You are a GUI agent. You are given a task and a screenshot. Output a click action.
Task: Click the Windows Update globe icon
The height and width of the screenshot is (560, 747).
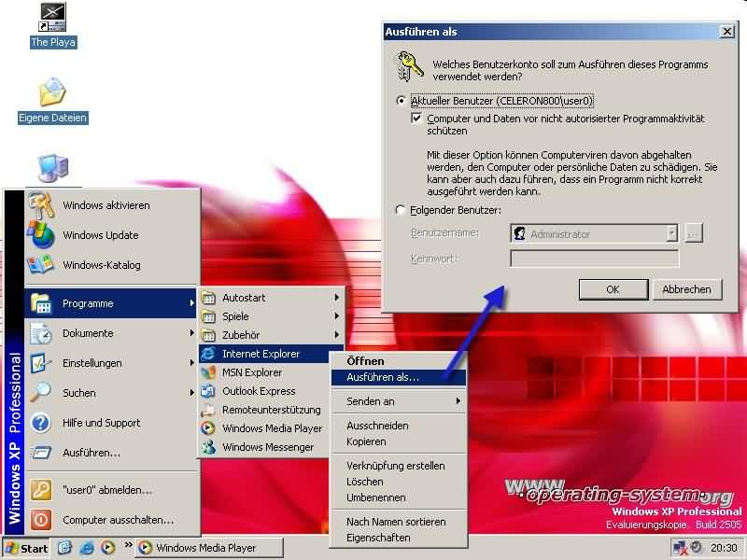(x=41, y=235)
